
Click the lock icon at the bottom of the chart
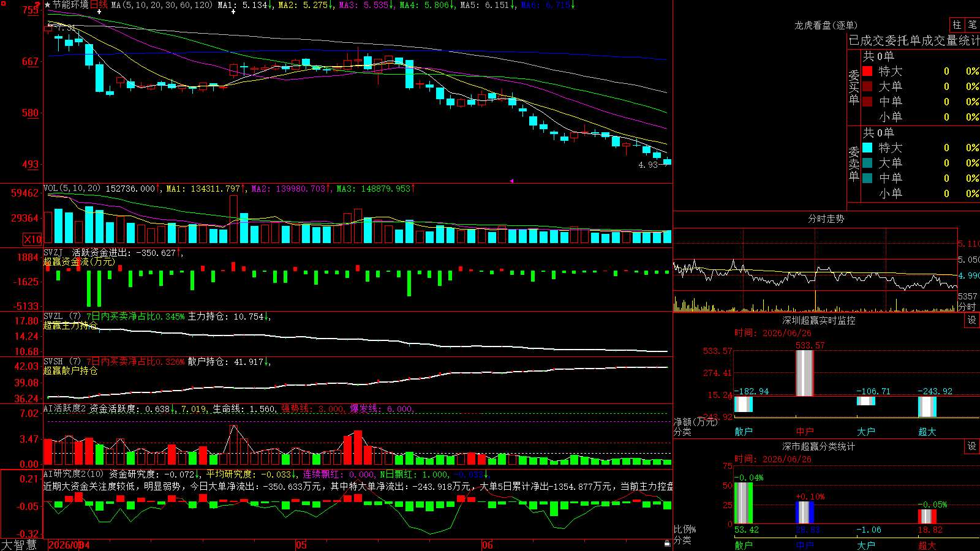pyautogui.click(x=667, y=543)
